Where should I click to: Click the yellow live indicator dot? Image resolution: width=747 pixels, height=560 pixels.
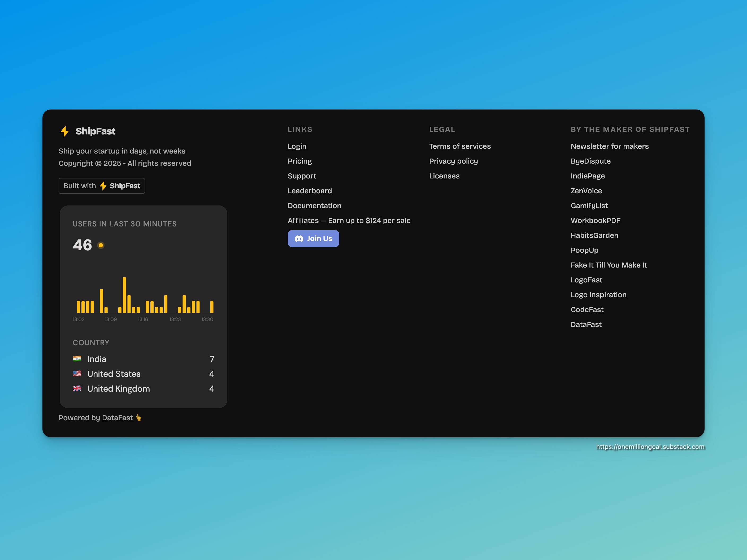(101, 245)
